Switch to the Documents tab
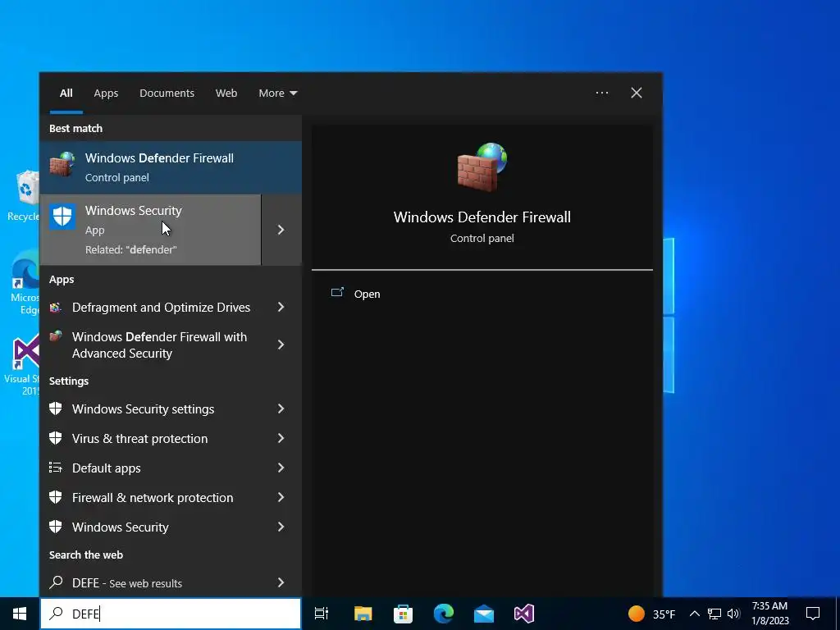Screen dimensions: 840x630 tap(167, 94)
